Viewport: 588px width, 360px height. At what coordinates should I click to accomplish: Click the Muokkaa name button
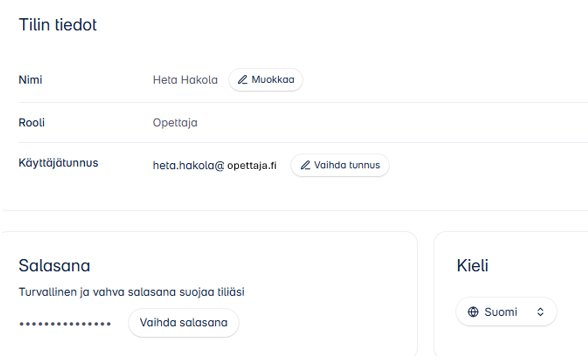coord(266,80)
